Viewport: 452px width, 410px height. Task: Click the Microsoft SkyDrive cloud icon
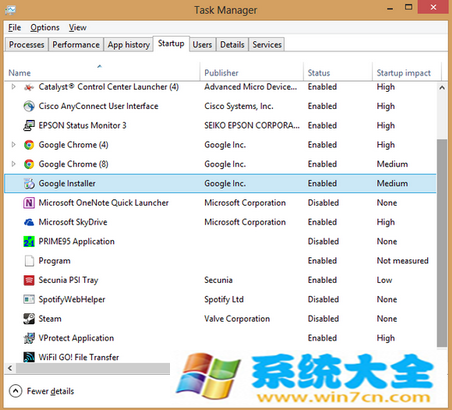point(29,222)
